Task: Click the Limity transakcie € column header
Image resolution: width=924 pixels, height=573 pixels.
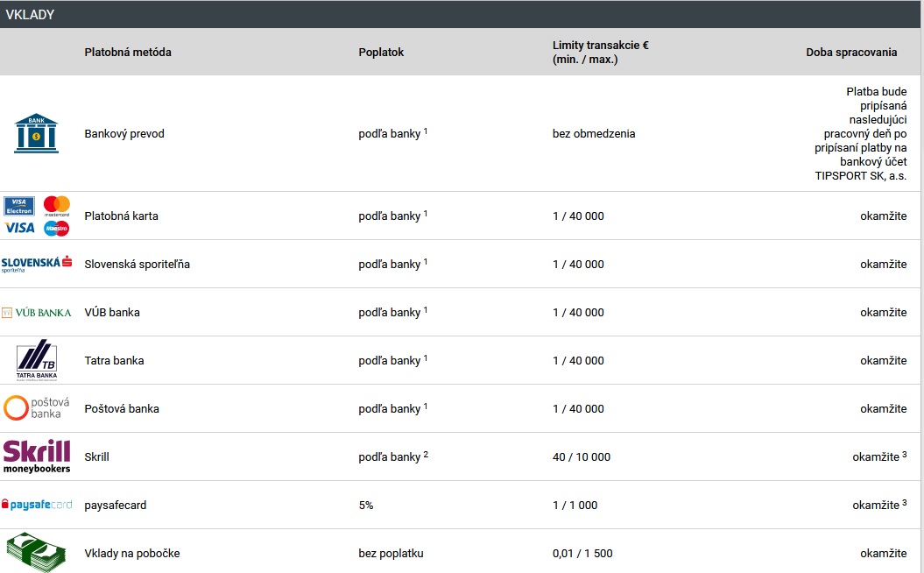Action: point(601,52)
